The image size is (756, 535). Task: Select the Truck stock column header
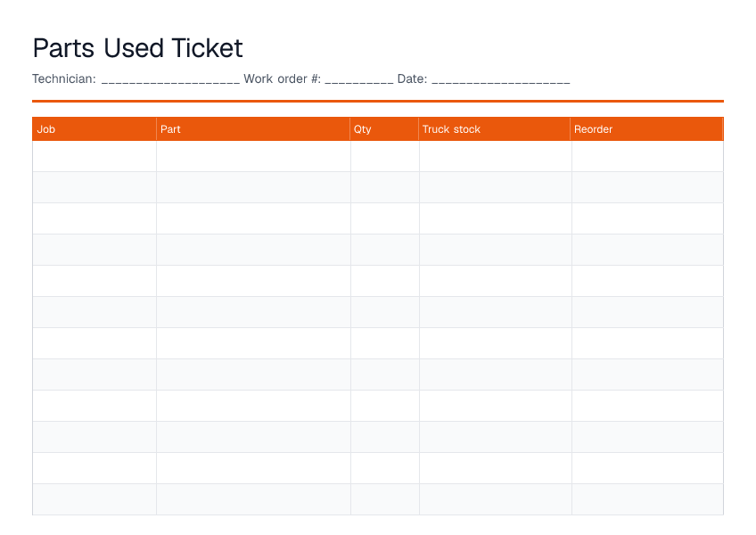pyautogui.click(x=495, y=128)
